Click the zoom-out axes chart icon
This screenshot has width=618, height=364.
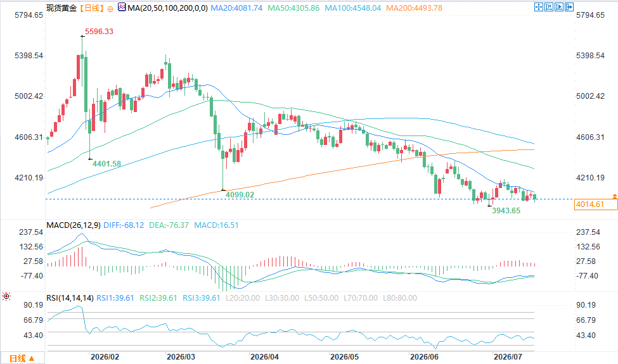[x=549, y=7]
